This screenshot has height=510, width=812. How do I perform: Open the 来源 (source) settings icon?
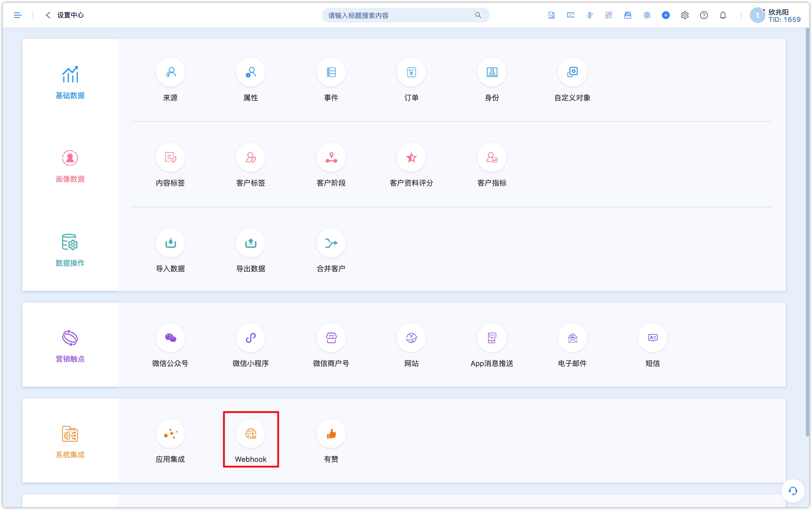(170, 72)
